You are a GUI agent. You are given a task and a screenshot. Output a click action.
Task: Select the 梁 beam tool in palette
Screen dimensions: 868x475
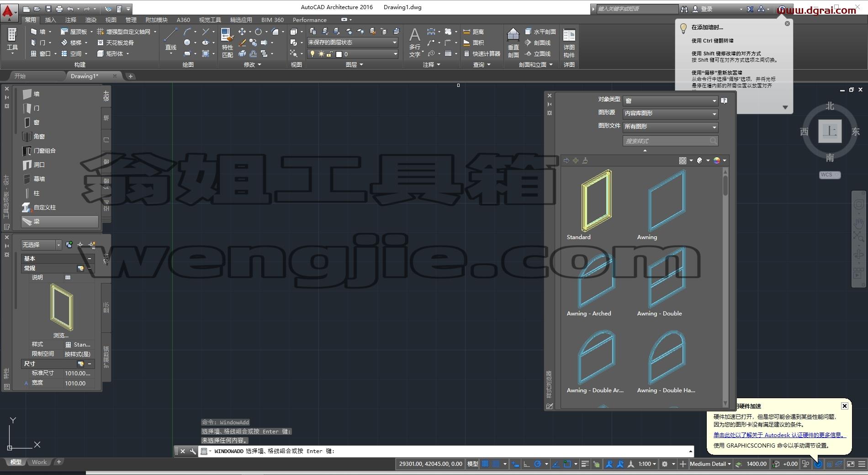[59, 221]
